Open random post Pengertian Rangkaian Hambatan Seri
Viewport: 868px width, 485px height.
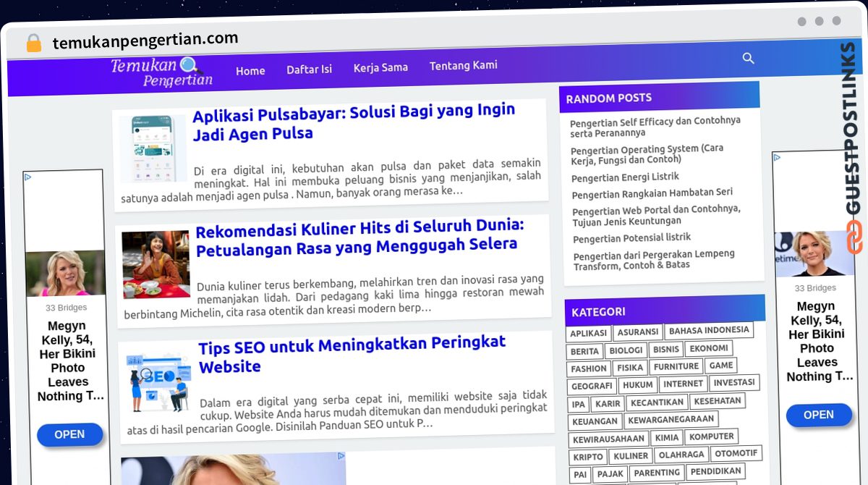tap(652, 193)
